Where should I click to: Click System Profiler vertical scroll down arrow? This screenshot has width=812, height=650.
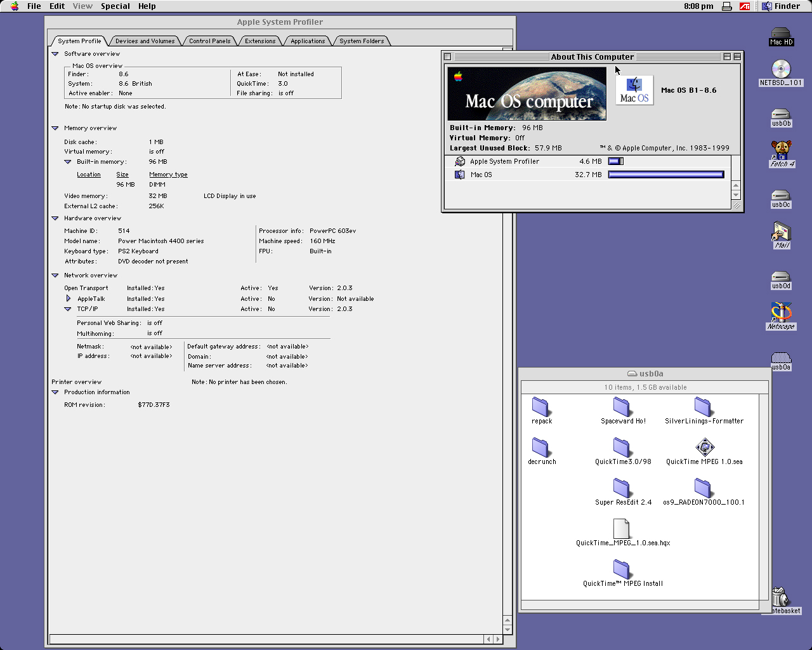click(x=507, y=629)
